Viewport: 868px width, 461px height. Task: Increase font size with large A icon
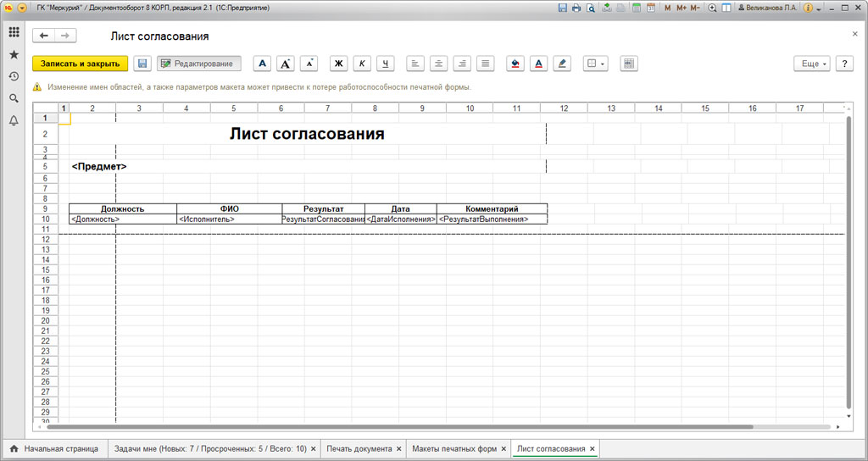click(x=285, y=64)
